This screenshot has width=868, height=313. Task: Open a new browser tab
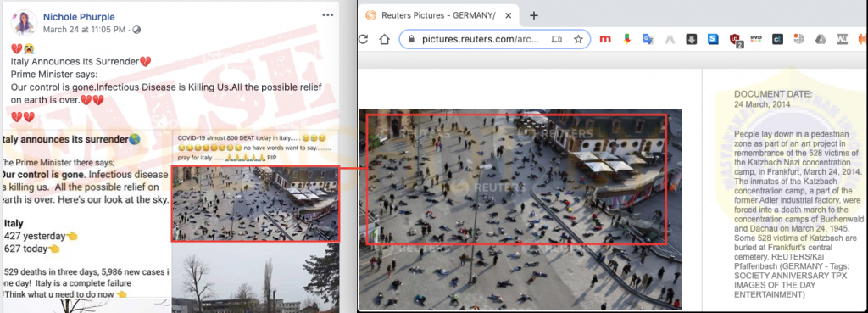[534, 15]
